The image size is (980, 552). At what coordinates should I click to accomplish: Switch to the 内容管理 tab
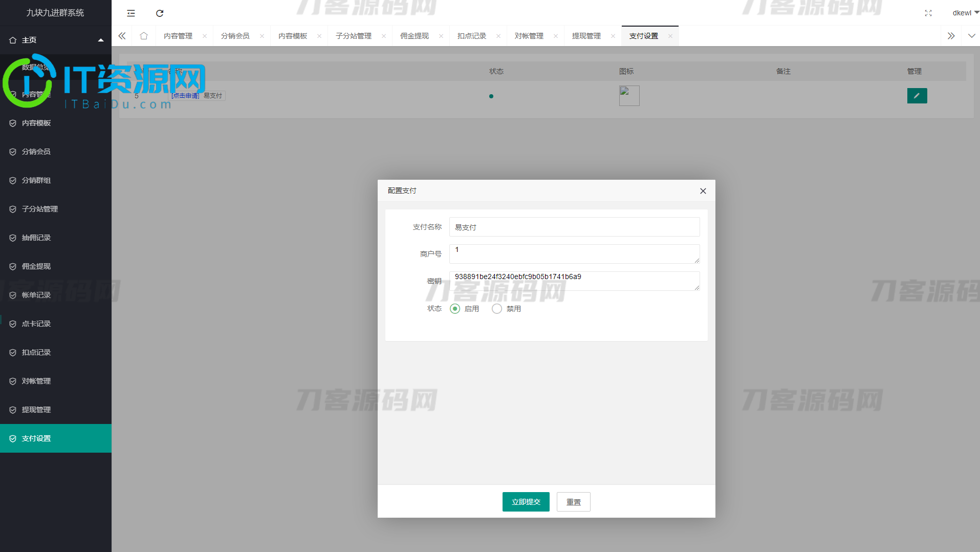click(x=178, y=36)
